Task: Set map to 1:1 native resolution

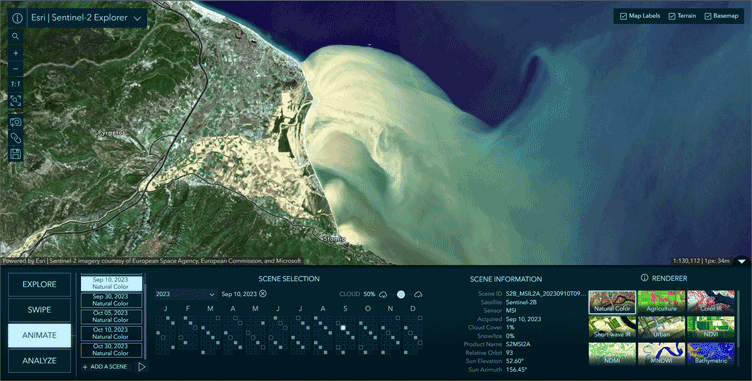Action: (x=16, y=84)
